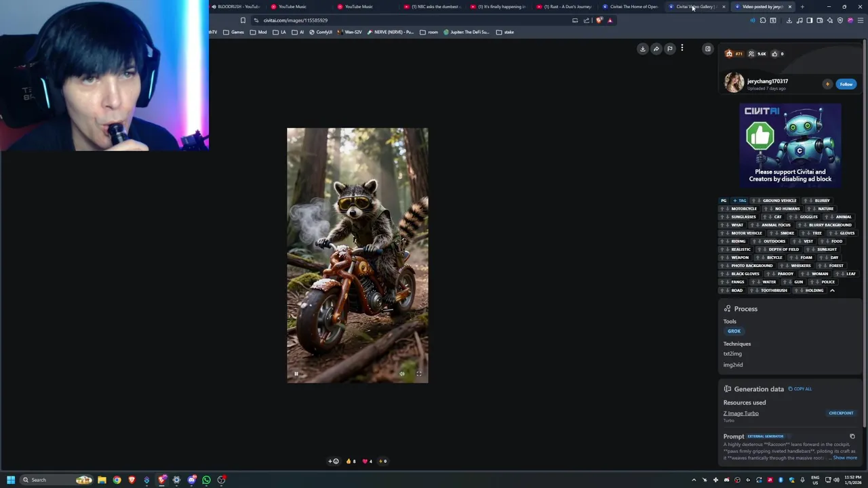The image size is (868, 488).
Task: Open Google Chrome from taskbar
Action: (117, 480)
